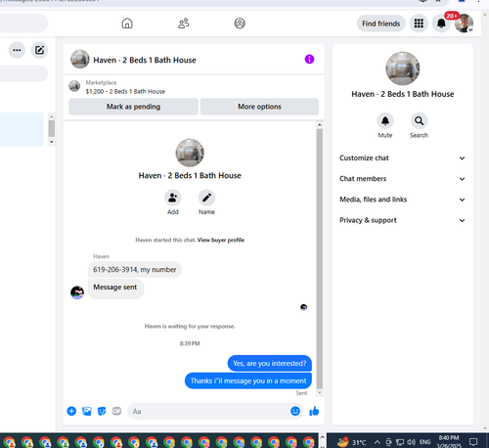
Task: Click house thumbnail in right panel
Action: click(403, 68)
